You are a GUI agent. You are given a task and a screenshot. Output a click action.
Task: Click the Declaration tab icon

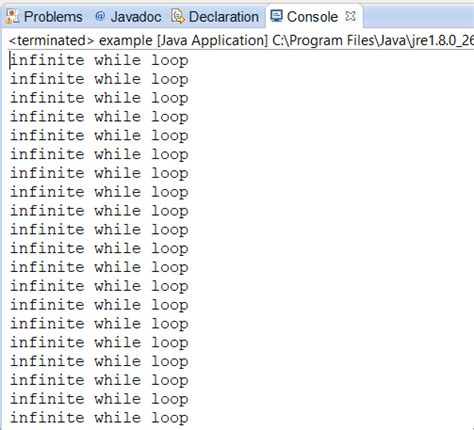point(177,16)
